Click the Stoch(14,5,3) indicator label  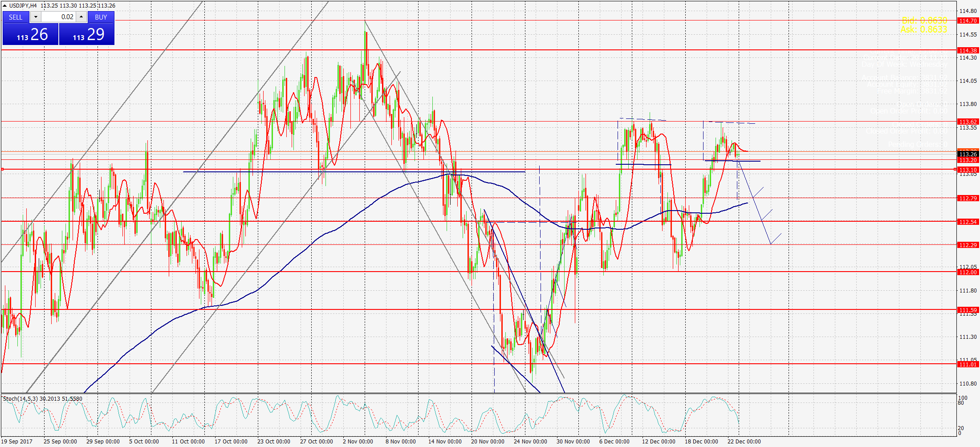click(x=43, y=398)
